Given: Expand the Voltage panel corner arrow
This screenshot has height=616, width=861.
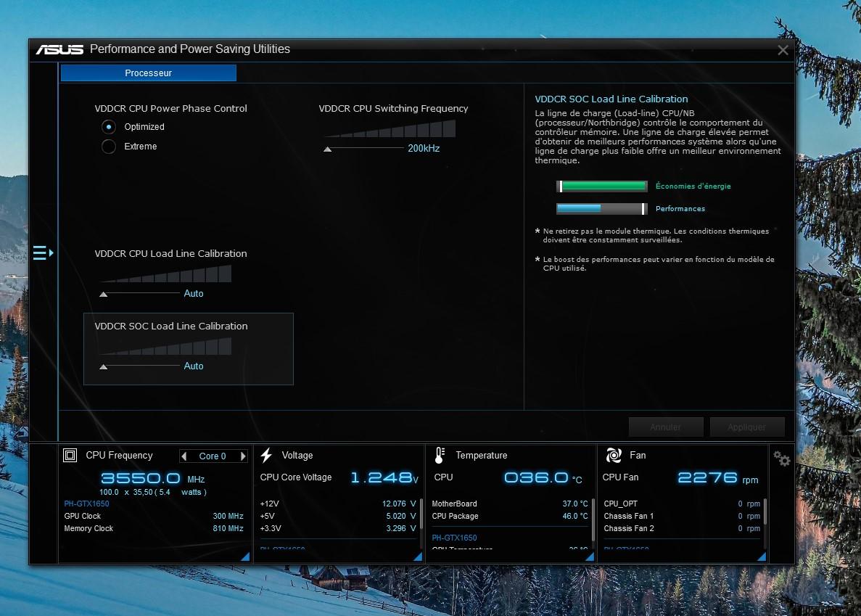Looking at the screenshot, I should tap(418, 557).
